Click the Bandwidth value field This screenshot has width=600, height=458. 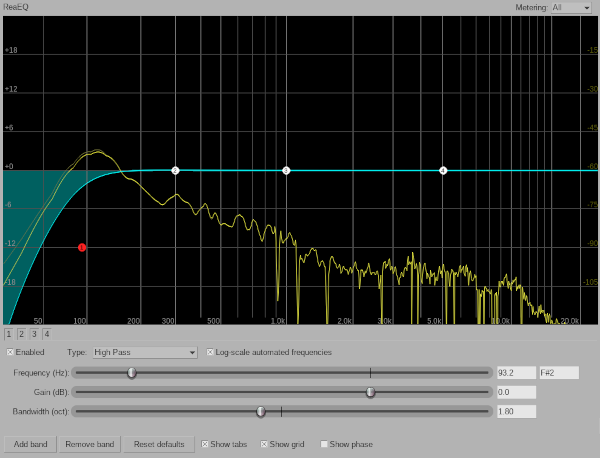point(515,411)
